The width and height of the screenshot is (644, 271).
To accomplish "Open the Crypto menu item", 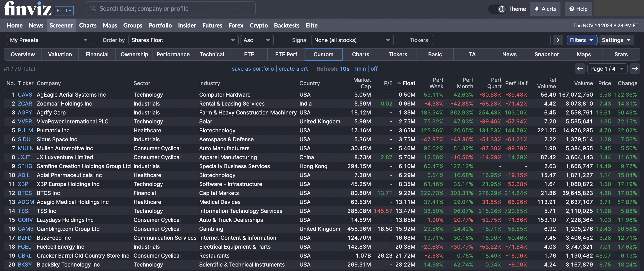I will pos(259,25).
